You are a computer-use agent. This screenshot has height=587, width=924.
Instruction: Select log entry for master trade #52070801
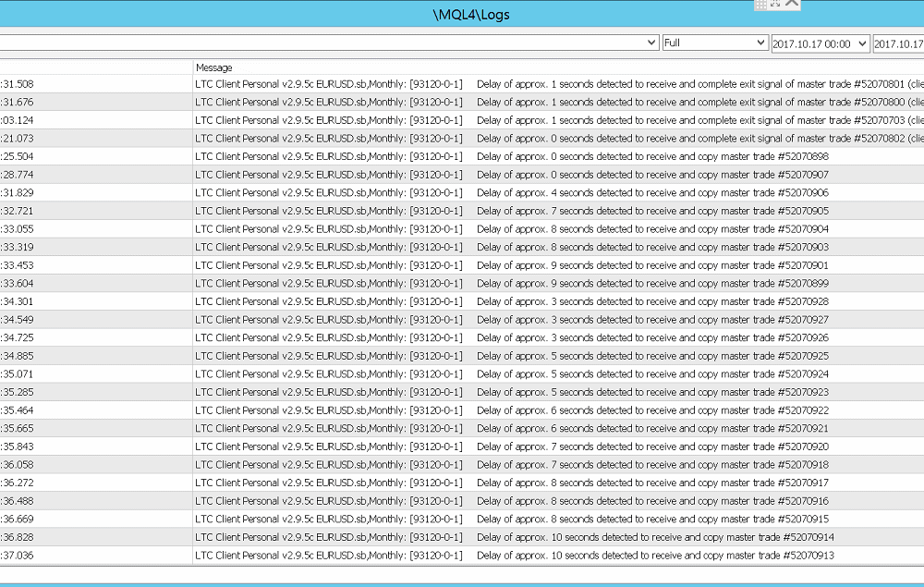462,84
